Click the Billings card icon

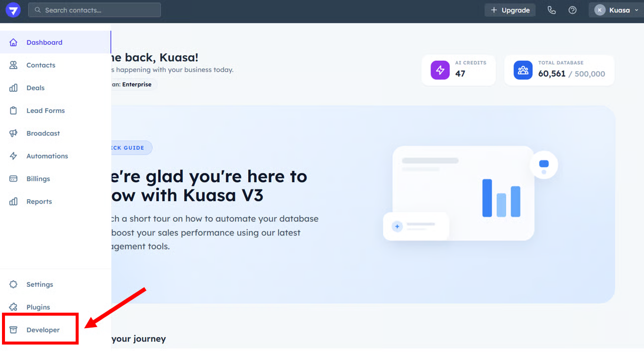click(x=13, y=179)
